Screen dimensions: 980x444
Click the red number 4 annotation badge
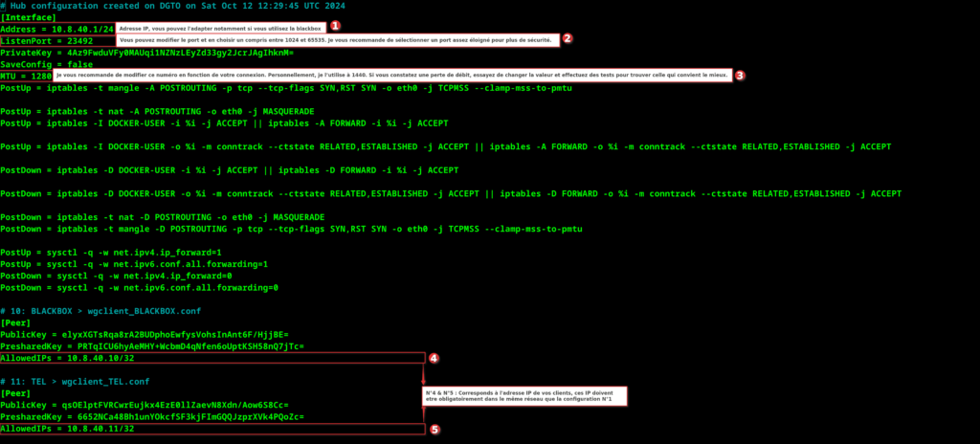pos(433,358)
